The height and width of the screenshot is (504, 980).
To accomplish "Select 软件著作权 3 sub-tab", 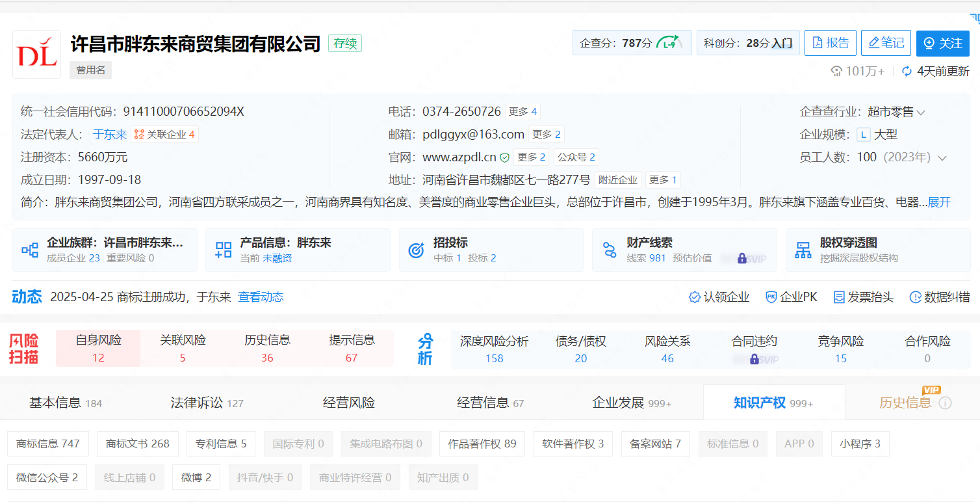I will click(x=573, y=444).
